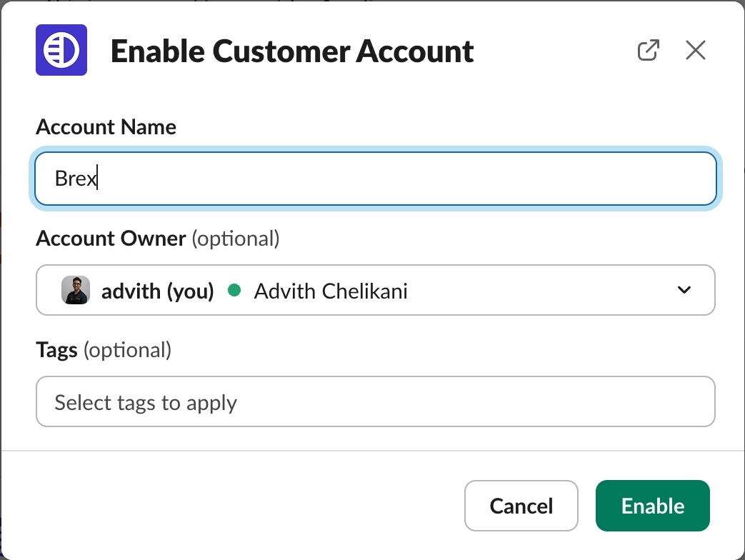This screenshot has height=560, width=745.
Task: Click the purple app logo icon
Action: pyautogui.click(x=61, y=50)
